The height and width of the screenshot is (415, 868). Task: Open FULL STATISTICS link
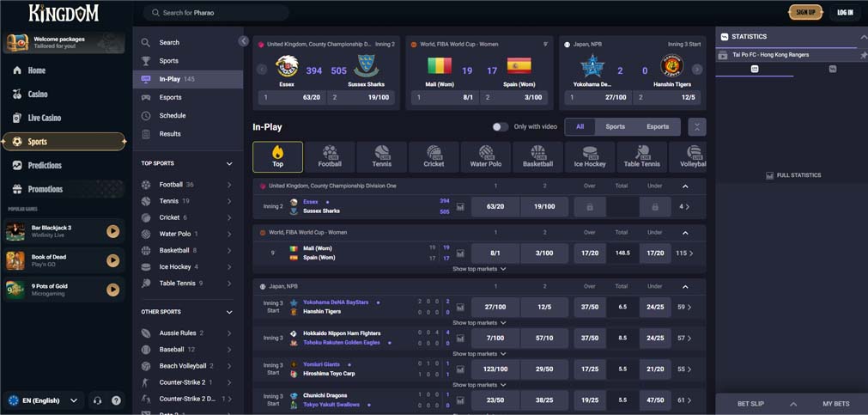click(x=793, y=175)
